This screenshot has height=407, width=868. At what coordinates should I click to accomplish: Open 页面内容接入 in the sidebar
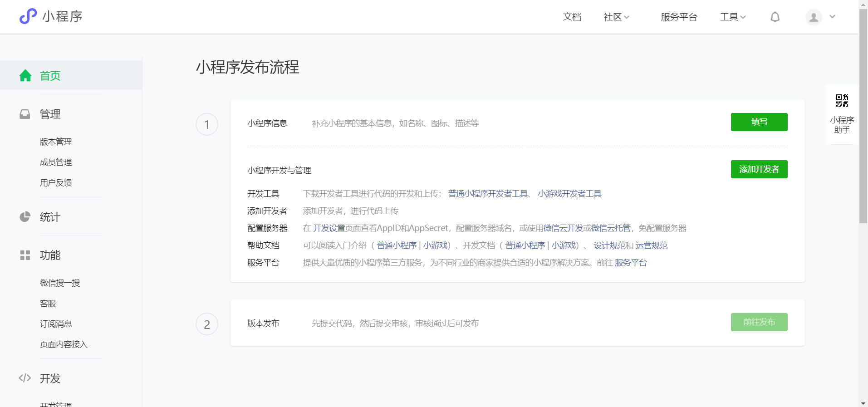[64, 344]
